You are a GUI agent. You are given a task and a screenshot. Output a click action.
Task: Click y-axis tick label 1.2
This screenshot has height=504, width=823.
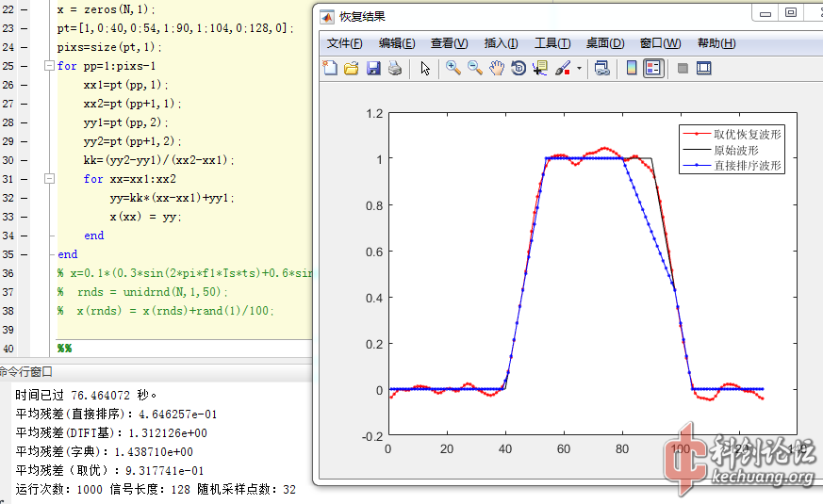pos(374,114)
